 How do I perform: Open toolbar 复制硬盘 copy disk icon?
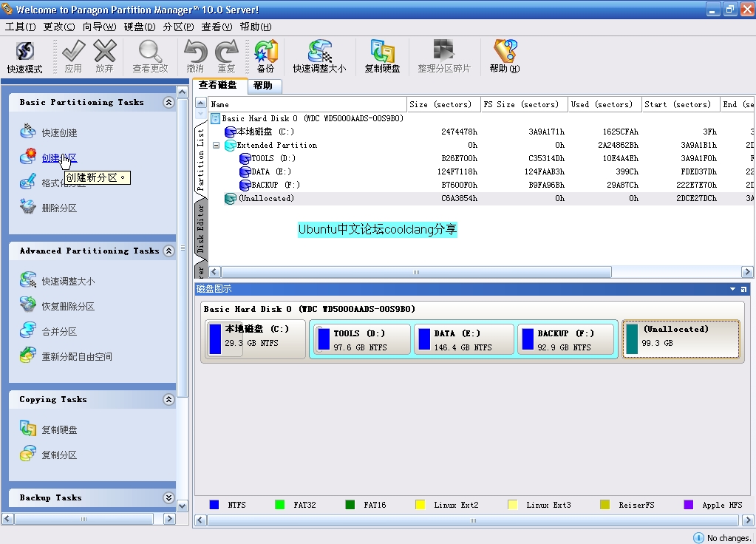[382, 51]
